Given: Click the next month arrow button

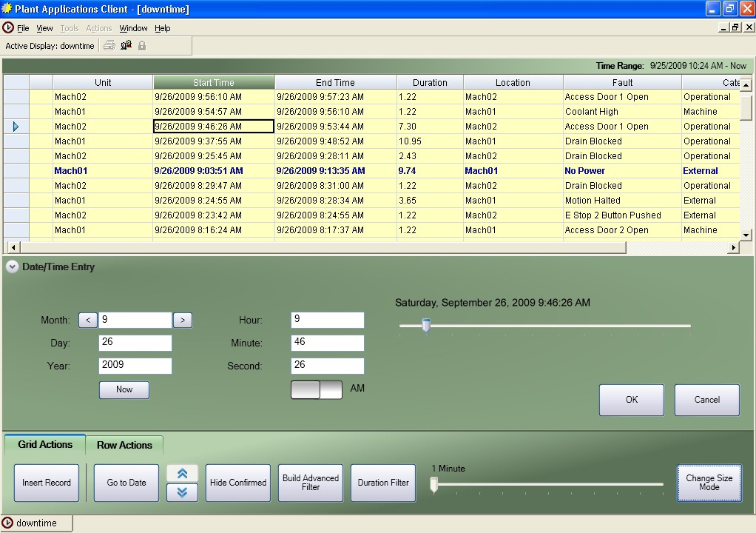Looking at the screenshot, I should pyautogui.click(x=183, y=320).
